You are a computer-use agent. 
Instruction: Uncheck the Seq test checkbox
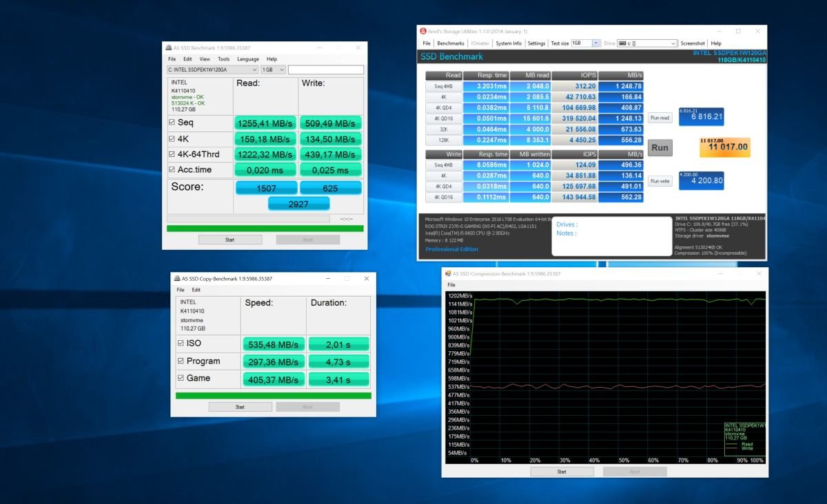(x=172, y=123)
